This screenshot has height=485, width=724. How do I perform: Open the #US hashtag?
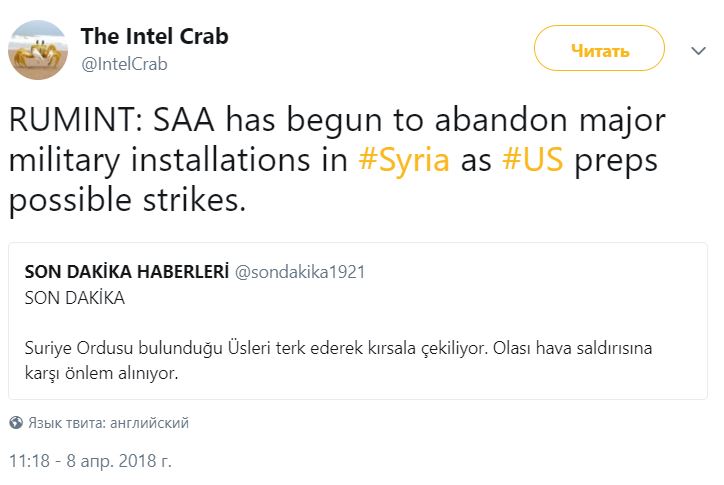point(532,159)
